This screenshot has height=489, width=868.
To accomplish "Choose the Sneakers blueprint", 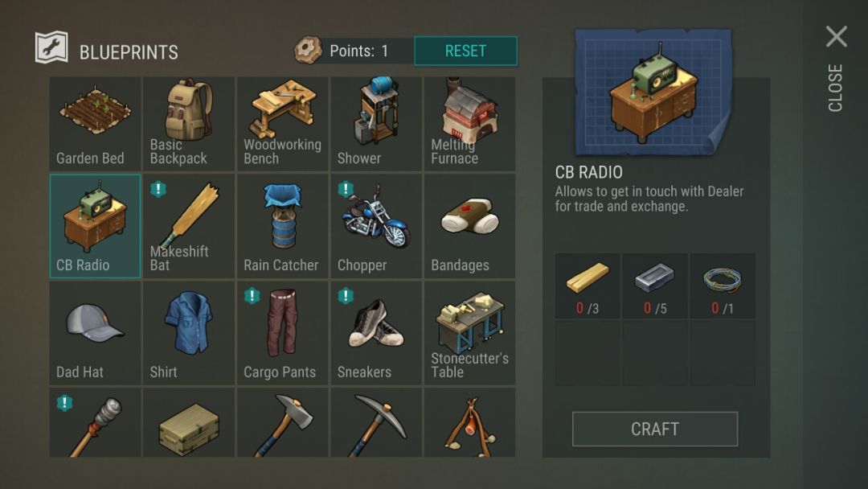I will [x=376, y=333].
